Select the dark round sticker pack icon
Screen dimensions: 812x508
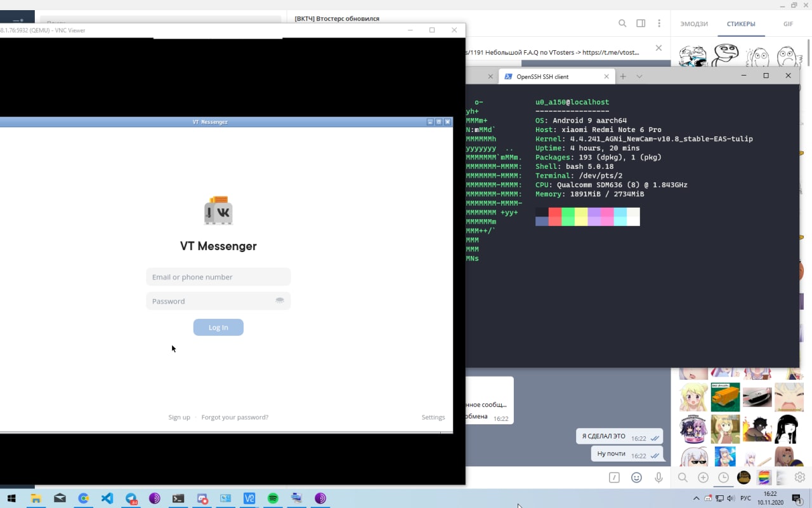(x=744, y=477)
